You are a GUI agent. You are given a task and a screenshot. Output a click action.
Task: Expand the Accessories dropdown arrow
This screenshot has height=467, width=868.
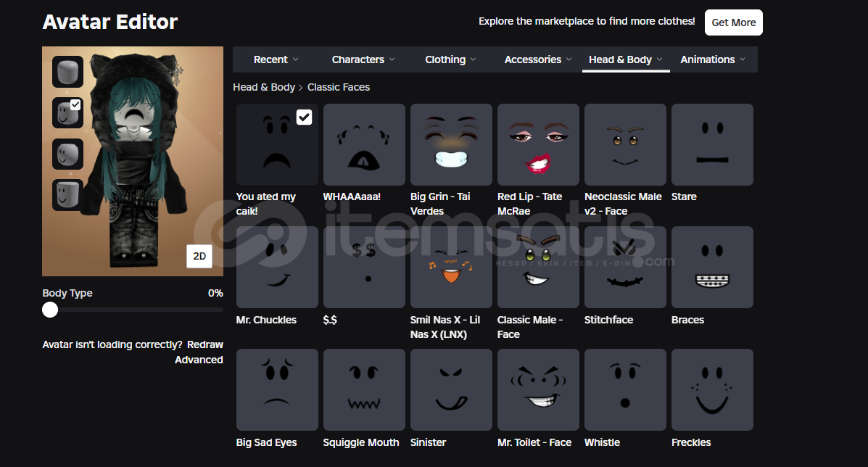point(569,59)
